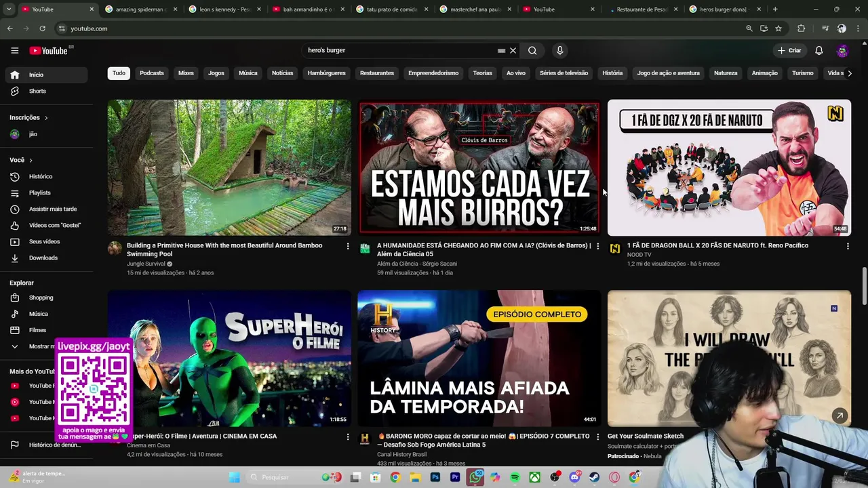This screenshot has width=868, height=488.
Task: Switch to masterchef ana paula browser tab
Action: 475,9
